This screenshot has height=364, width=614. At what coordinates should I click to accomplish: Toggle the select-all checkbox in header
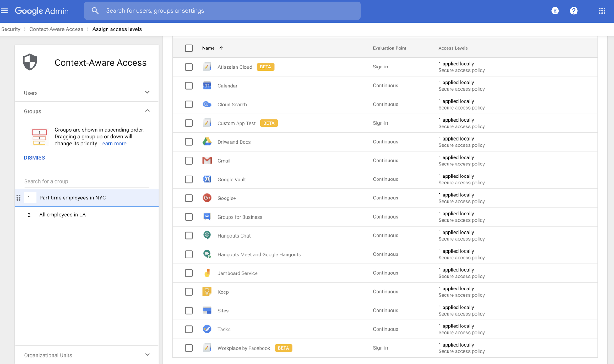[189, 48]
